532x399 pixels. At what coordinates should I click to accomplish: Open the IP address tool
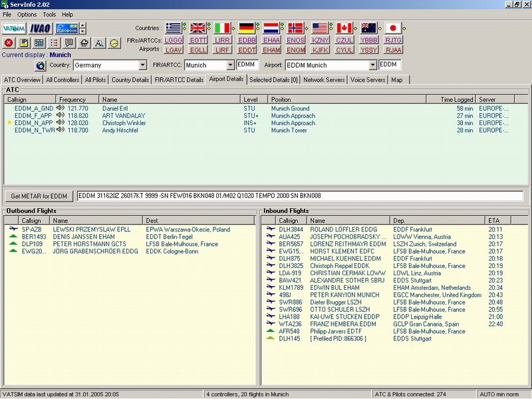[x=25, y=43]
